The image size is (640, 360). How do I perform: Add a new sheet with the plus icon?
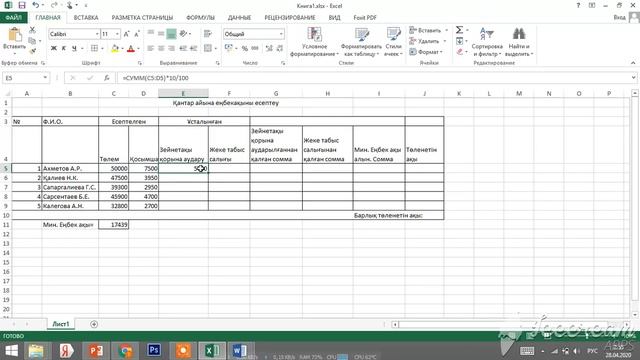94,324
